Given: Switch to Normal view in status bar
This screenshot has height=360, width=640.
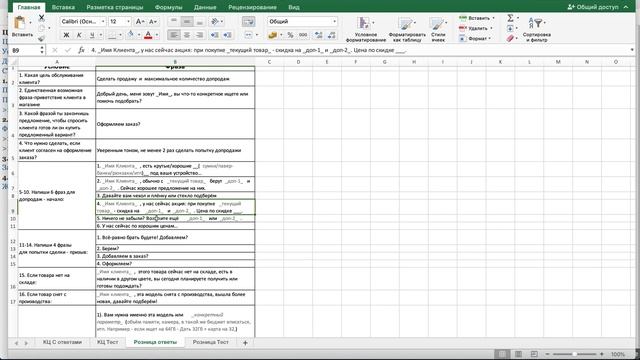Looking at the screenshot, I should [502, 354].
